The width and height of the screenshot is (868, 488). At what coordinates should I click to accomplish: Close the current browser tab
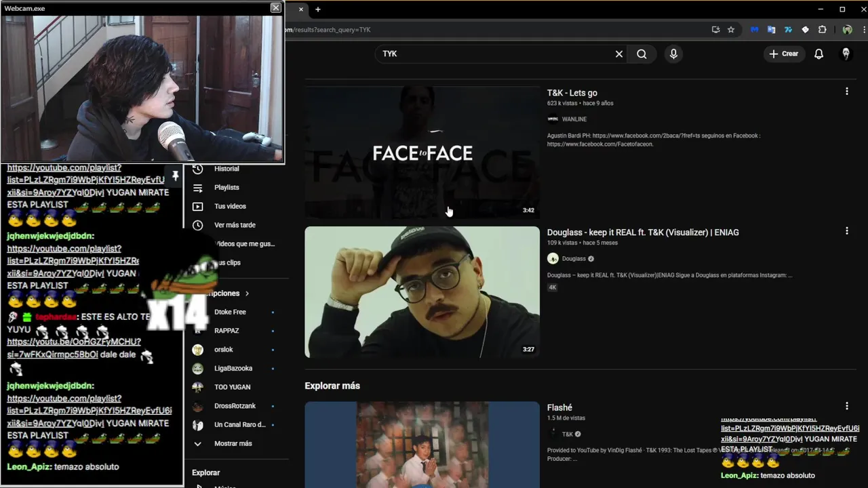301,9
